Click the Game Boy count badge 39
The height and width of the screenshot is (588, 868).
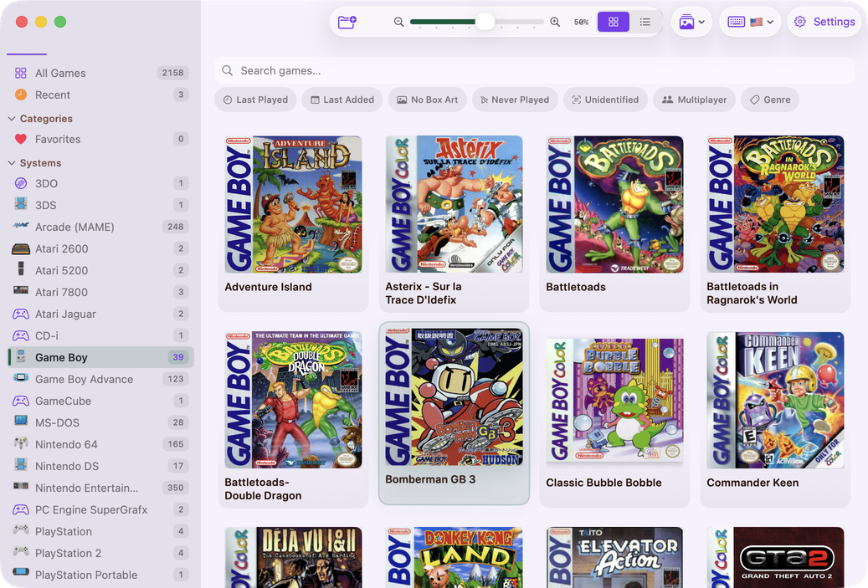coord(178,357)
